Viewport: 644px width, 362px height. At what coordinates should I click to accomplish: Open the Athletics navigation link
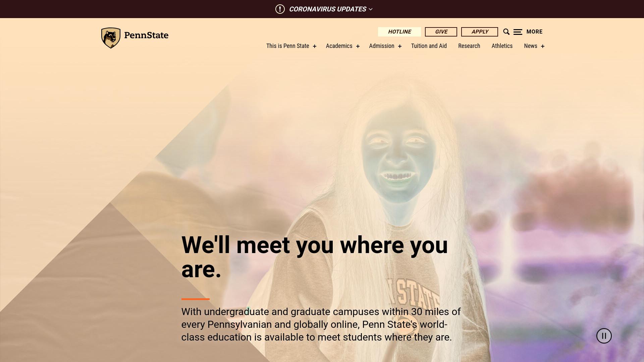(x=502, y=46)
